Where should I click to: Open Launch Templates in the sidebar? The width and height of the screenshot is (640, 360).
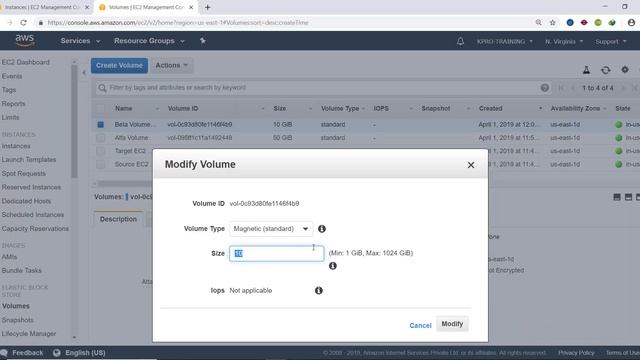[x=29, y=160]
